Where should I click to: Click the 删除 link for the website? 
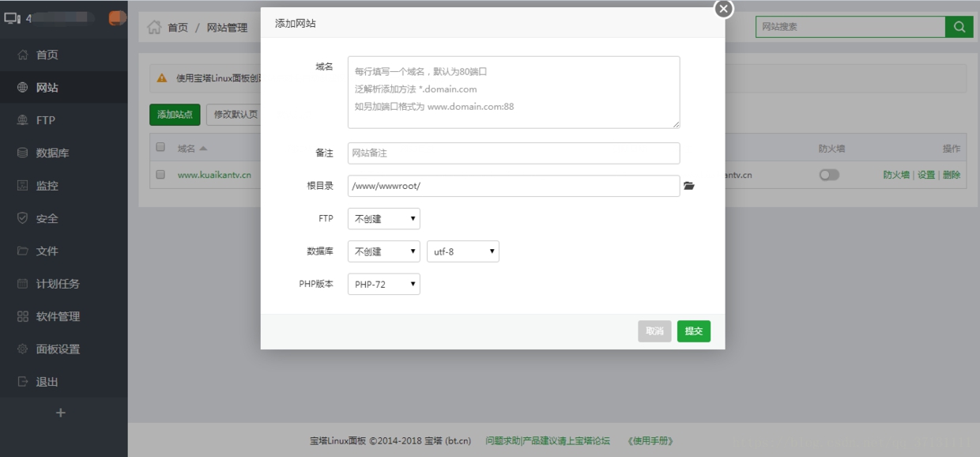952,175
